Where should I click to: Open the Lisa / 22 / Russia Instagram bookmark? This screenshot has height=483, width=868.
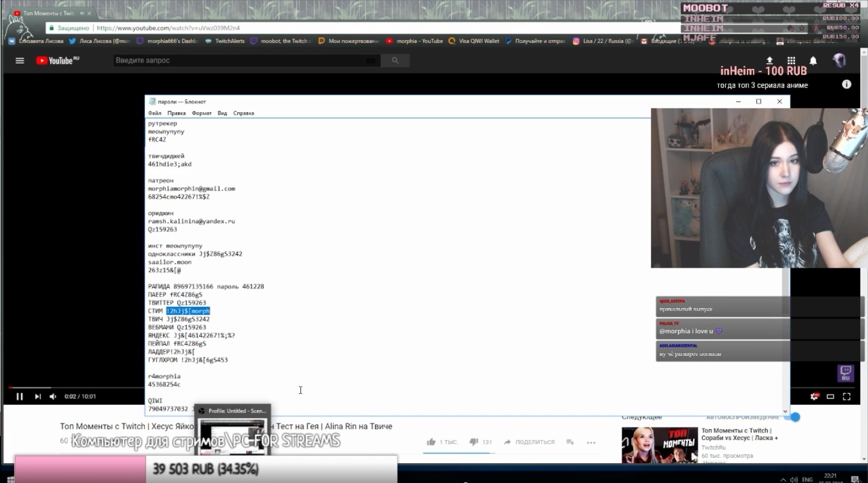coord(603,41)
